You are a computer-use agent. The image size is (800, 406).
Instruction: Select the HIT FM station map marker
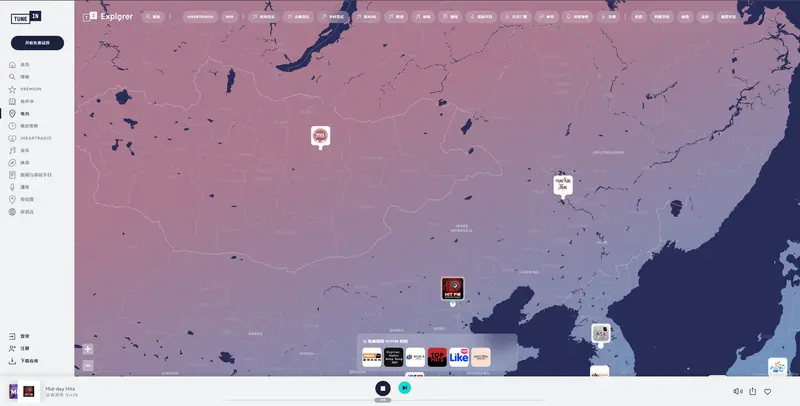(x=452, y=289)
